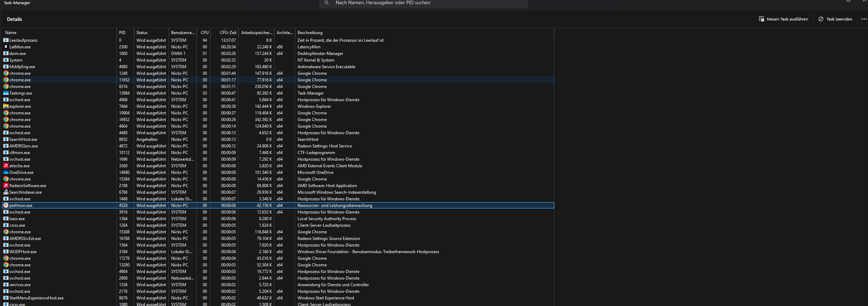Click the perfmon.exe icon
The height and width of the screenshot is (306, 868).
tap(6, 206)
